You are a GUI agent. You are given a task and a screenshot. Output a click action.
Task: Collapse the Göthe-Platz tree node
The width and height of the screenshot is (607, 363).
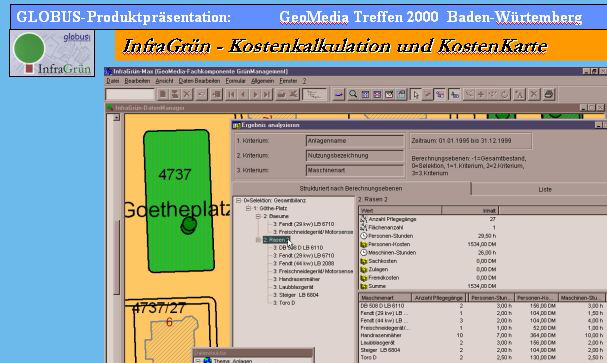[248, 208]
